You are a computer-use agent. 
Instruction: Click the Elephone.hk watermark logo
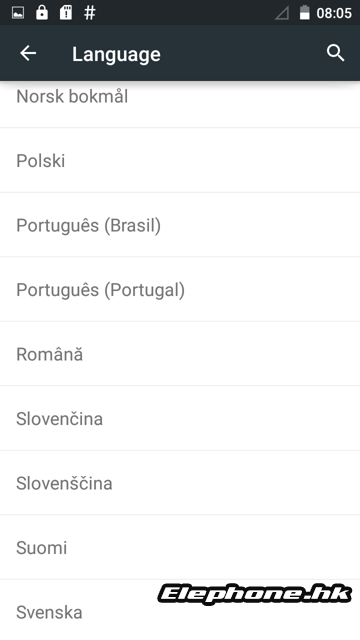[255, 594]
